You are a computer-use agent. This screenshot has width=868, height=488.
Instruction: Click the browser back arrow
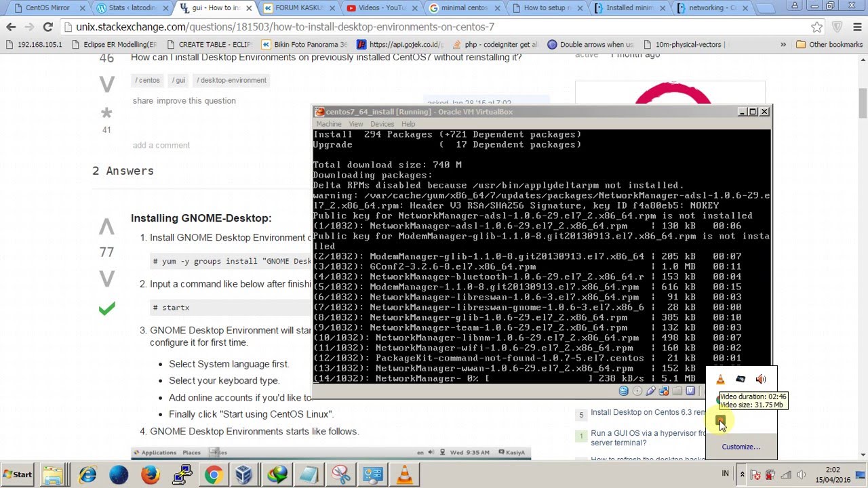click(x=11, y=27)
